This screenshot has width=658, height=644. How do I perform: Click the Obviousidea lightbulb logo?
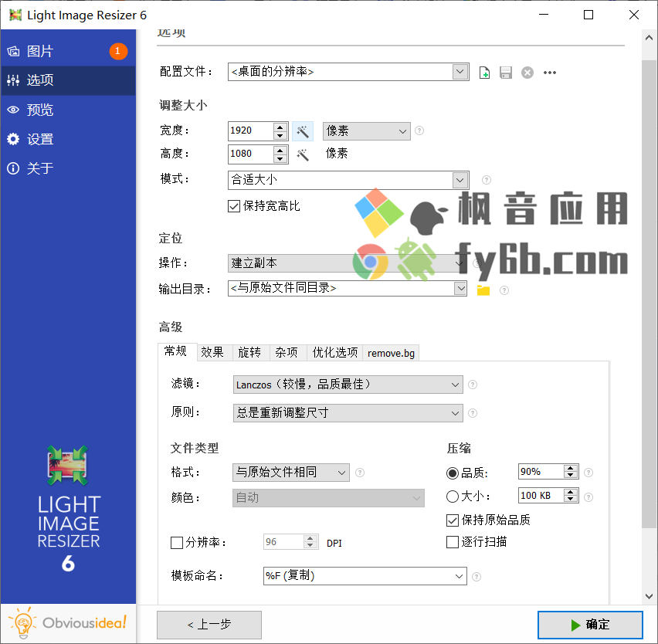pyautogui.click(x=67, y=622)
